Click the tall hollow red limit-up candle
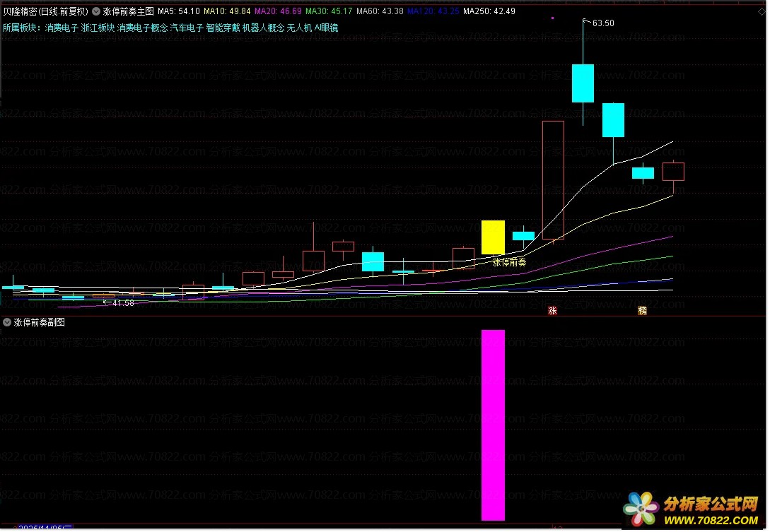 553,180
